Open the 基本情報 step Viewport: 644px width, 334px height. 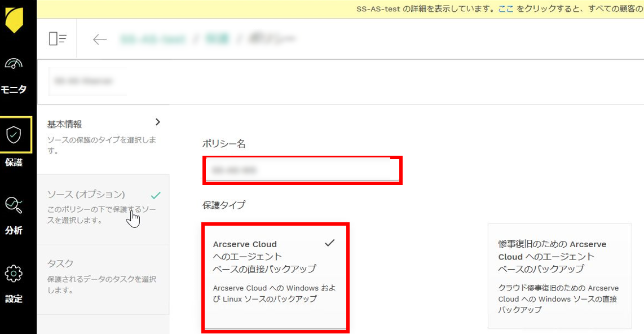103,139
